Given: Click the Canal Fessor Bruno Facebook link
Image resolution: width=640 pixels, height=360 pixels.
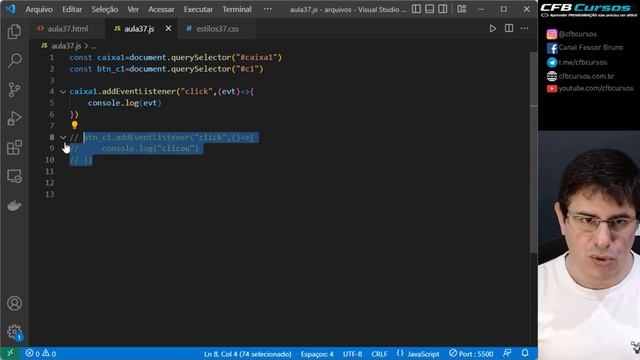Looking at the screenshot, I should [585, 48].
